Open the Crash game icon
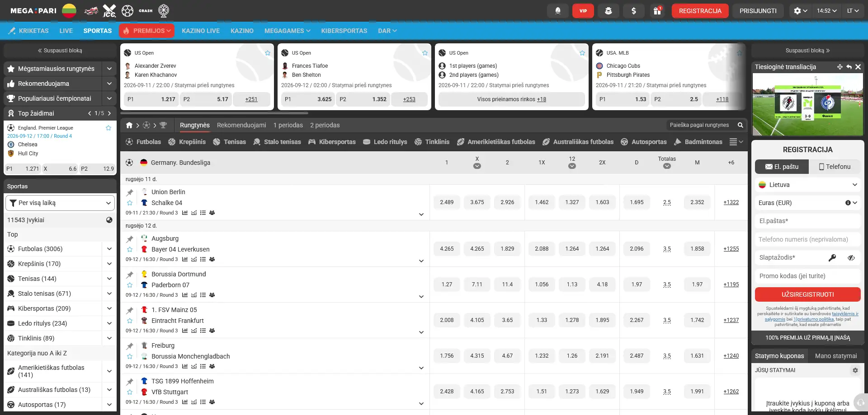The width and height of the screenshot is (868, 415). [x=146, y=11]
